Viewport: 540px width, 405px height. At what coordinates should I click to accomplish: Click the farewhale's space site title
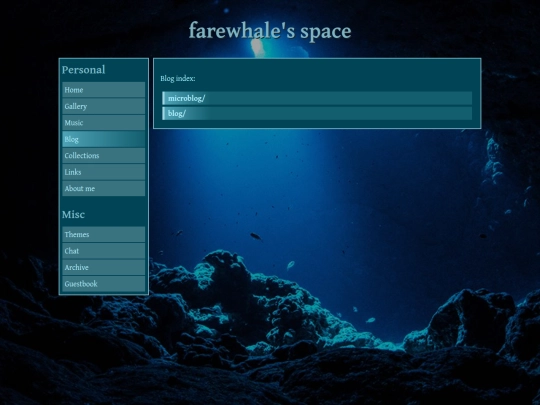pyautogui.click(x=270, y=31)
